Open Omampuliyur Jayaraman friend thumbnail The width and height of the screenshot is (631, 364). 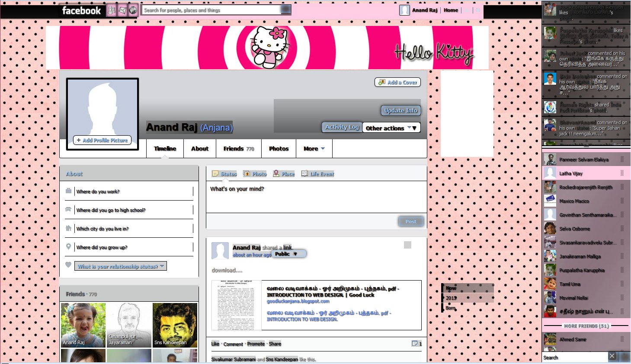point(129,325)
